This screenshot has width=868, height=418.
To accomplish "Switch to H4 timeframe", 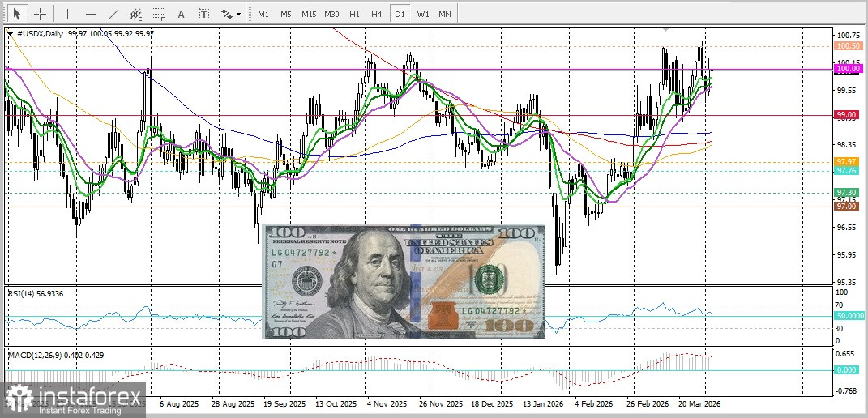I will pyautogui.click(x=376, y=14).
